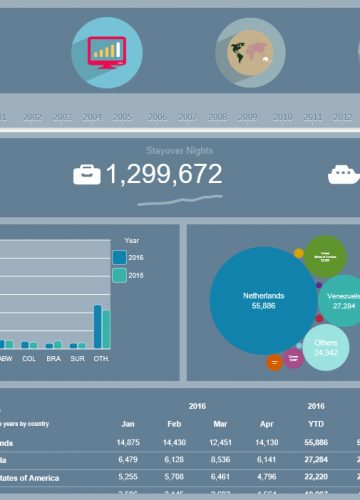Click the States of America row label
The width and height of the screenshot is (360, 500).
29,478
